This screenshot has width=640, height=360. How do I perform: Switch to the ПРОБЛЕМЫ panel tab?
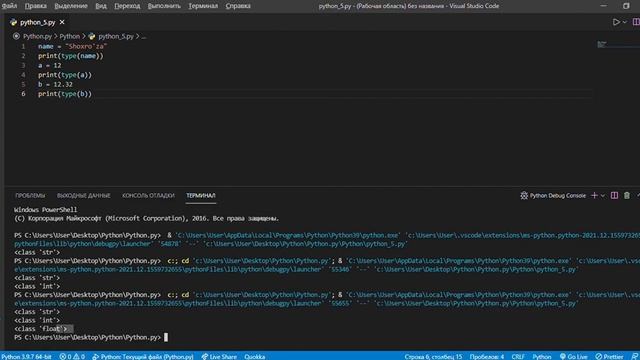(30, 196)
